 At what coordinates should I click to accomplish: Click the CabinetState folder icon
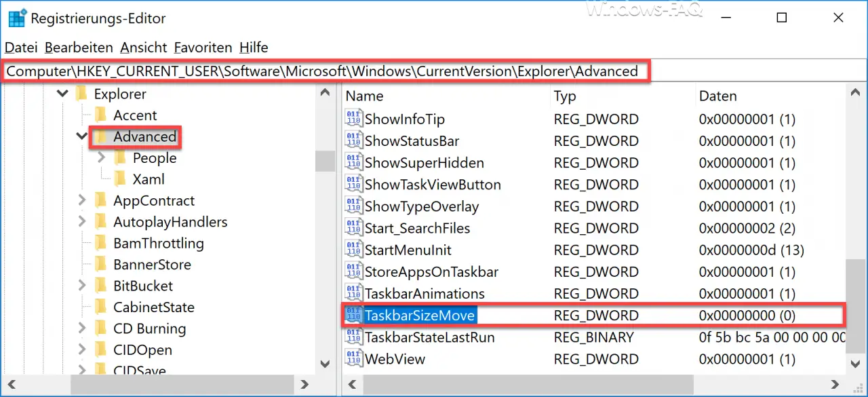tap(101, 307)
